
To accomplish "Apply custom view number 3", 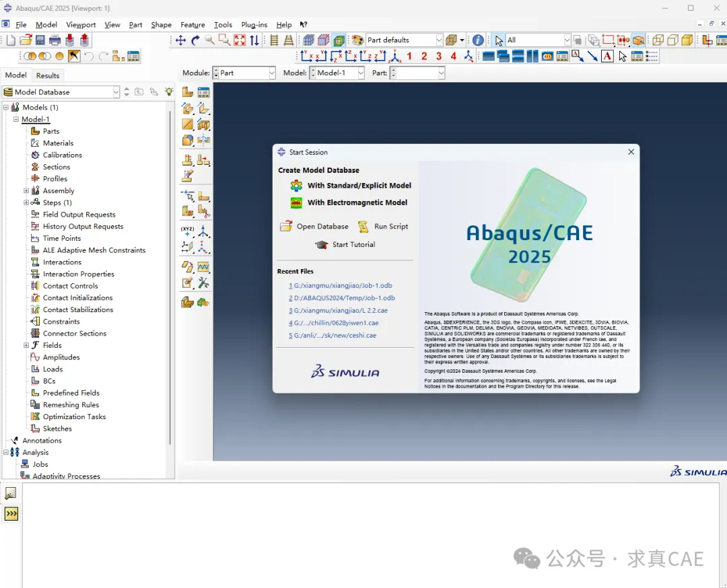I will click(x=439, y=57).
